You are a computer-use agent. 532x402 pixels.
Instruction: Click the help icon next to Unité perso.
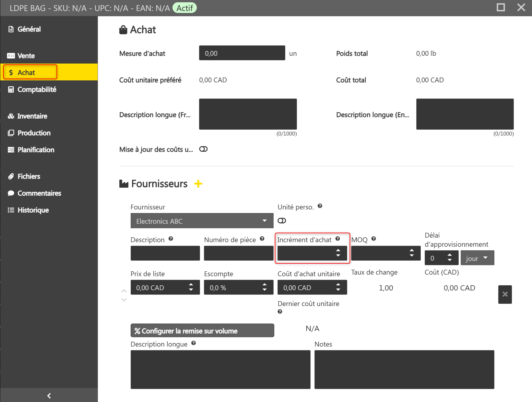(x=320, y=206)
